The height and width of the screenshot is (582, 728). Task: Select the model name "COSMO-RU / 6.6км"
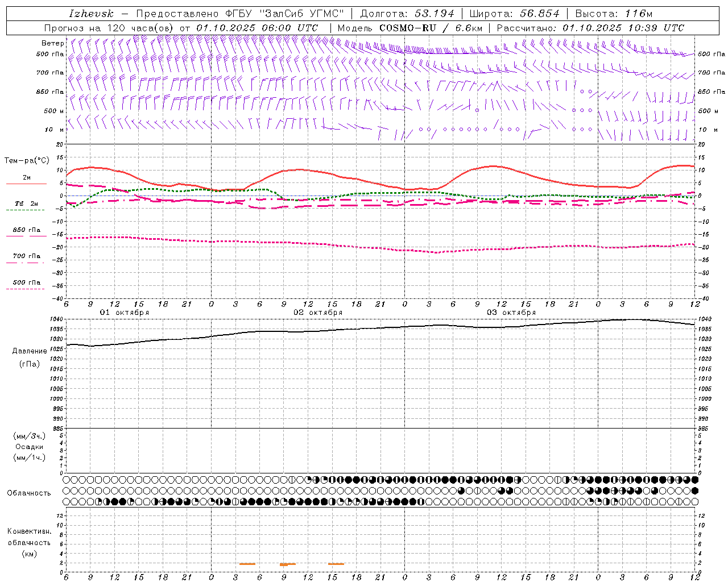[x=431, y=28]
